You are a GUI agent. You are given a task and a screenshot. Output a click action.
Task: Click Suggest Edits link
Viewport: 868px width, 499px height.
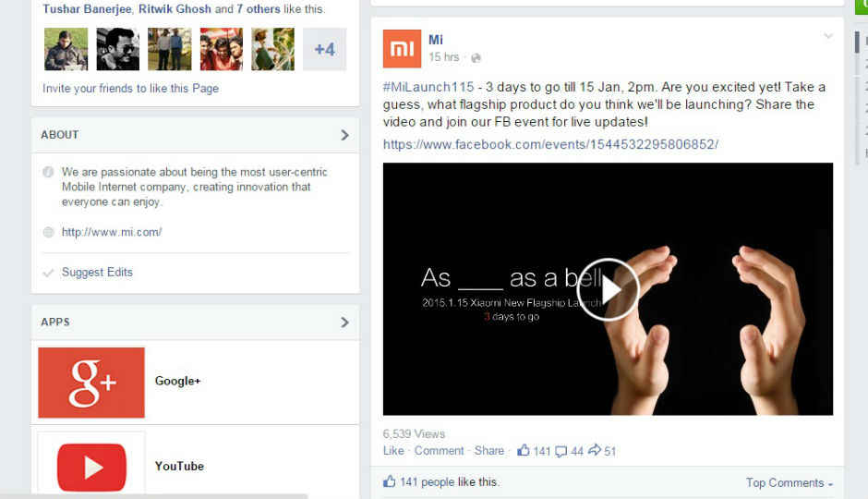(98, 273)
